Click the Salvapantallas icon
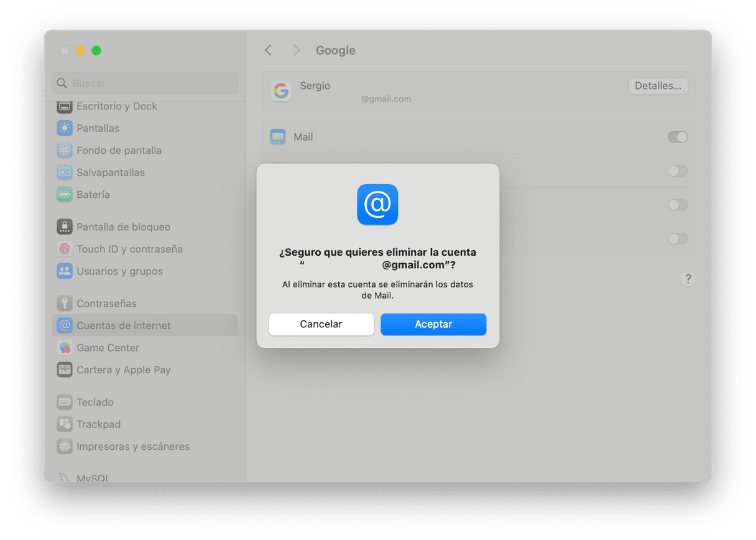 (x=65, y=172)
